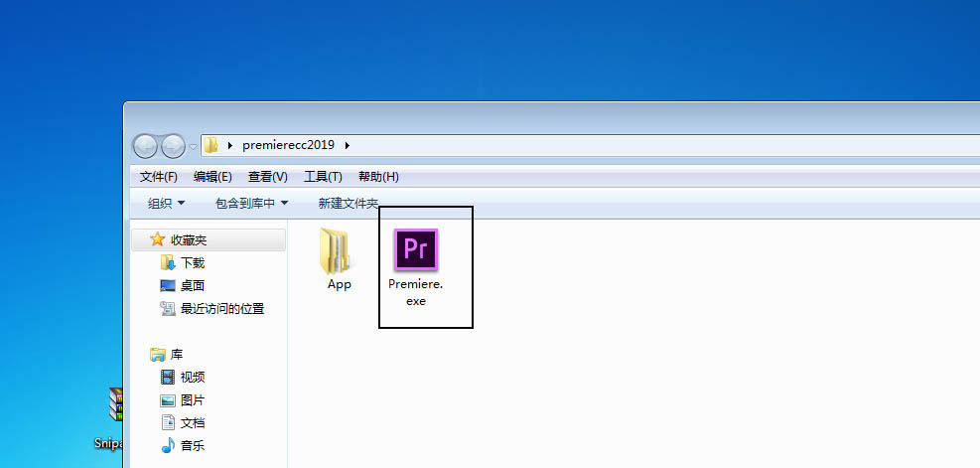This screenshot has height=468, width=980.
Task: Open recent locations dropdown beside Forward
Action: (x=193, y=147)
